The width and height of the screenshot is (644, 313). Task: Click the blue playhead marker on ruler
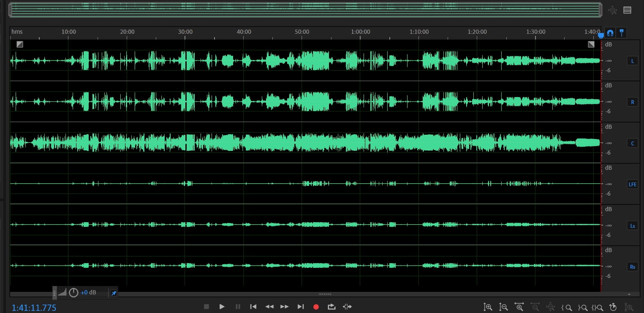(601, 36)
